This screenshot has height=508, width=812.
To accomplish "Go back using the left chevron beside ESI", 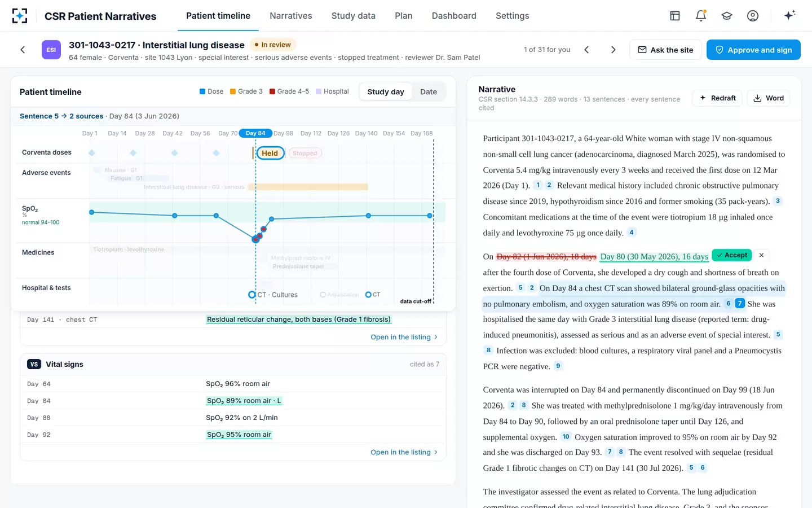I will click(23, 50).
